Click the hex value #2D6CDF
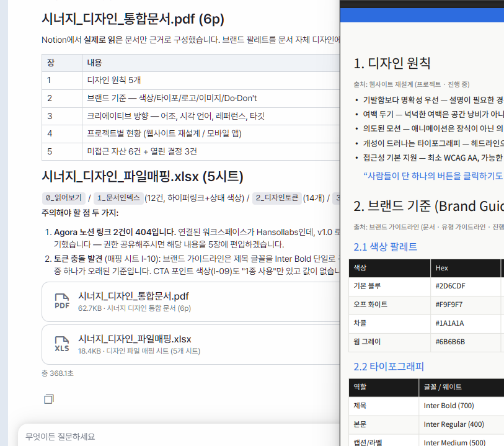504x446 pixels. tap(450, 286)
